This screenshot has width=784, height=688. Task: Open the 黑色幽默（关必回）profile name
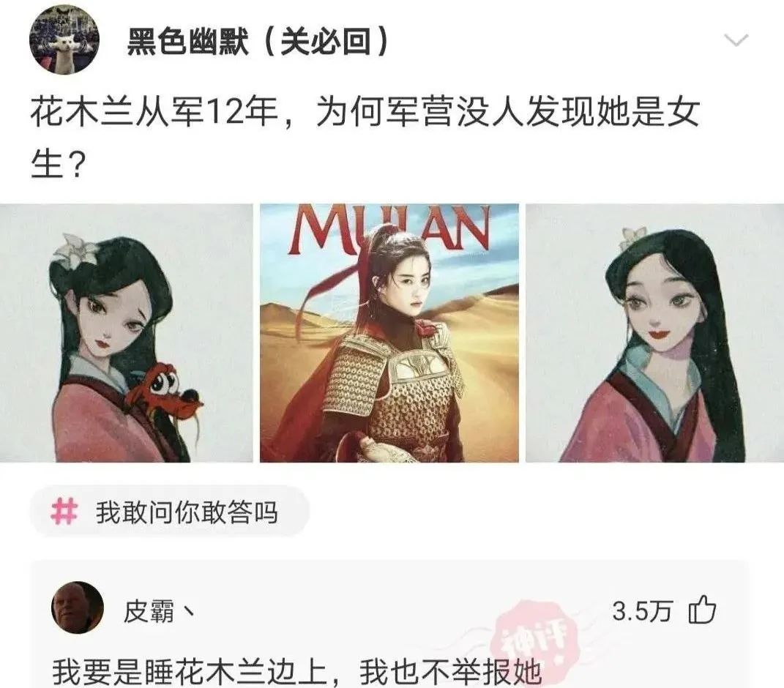click(258, 41)
